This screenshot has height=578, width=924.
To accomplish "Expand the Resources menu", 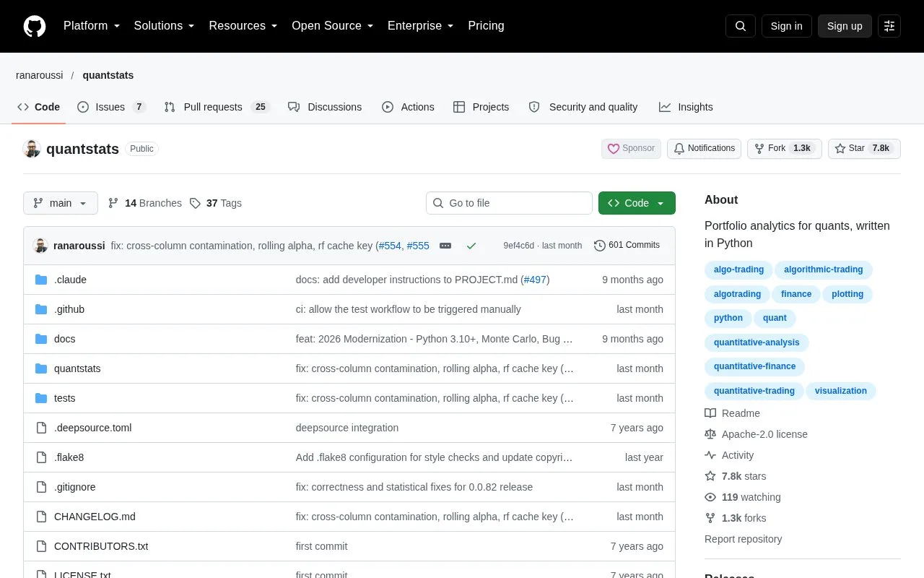I will (x=243, y=26).
